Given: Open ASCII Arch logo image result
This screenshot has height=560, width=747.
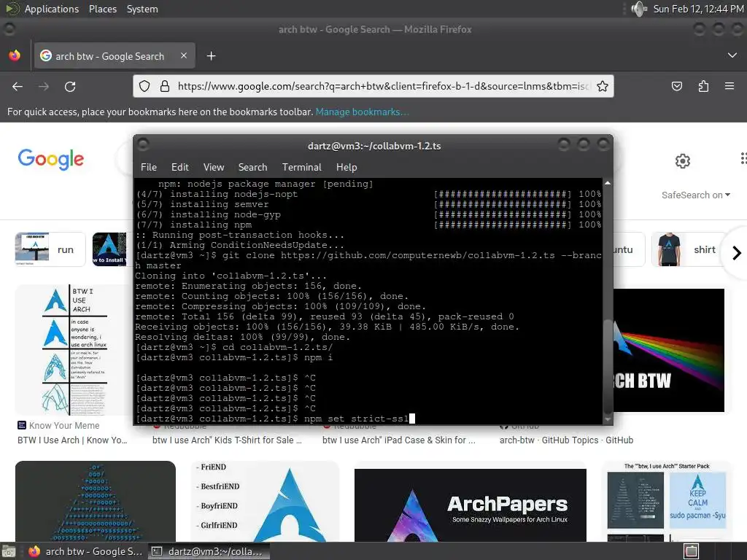Looking at the screenshot, I should click(96, 502).
